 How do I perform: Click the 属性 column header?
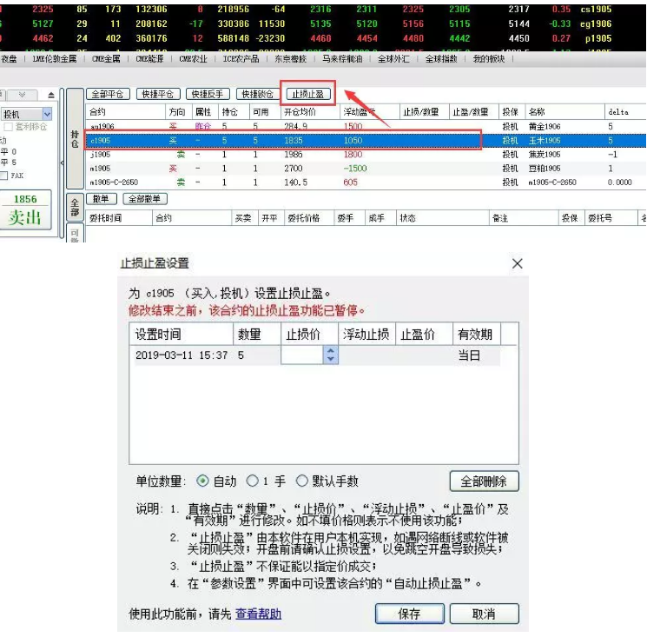pos(203,112)
